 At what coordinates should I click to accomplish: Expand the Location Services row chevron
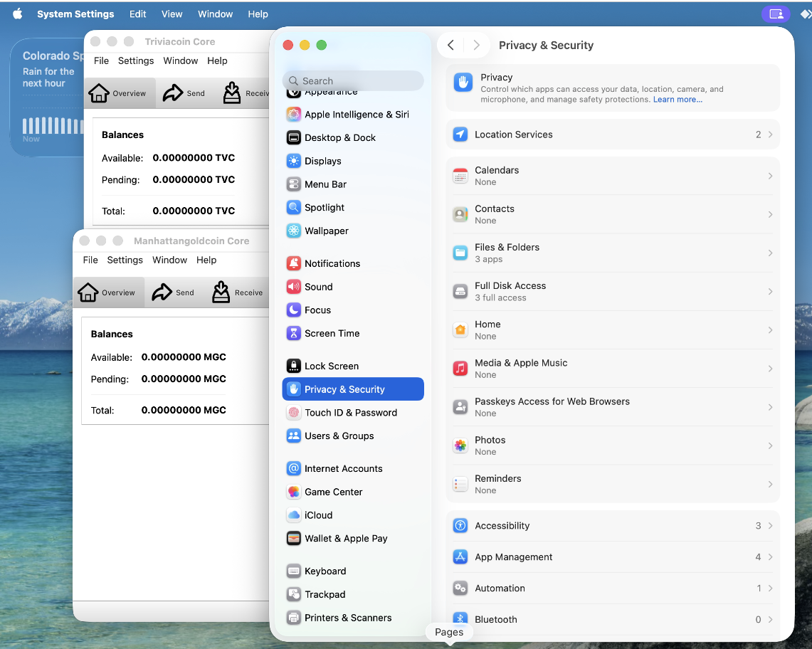pos(771,134)
